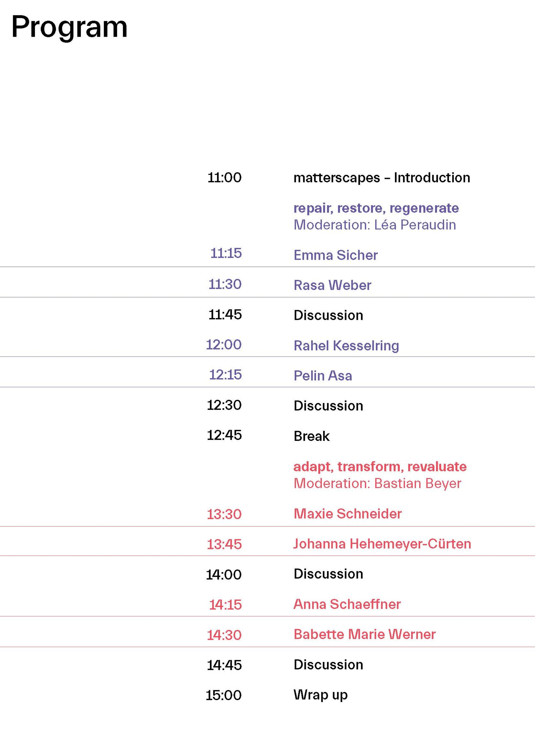Open the Emma Sicher talk entry
Viewport: 535px width, 756px height.
tap(335, 255)
